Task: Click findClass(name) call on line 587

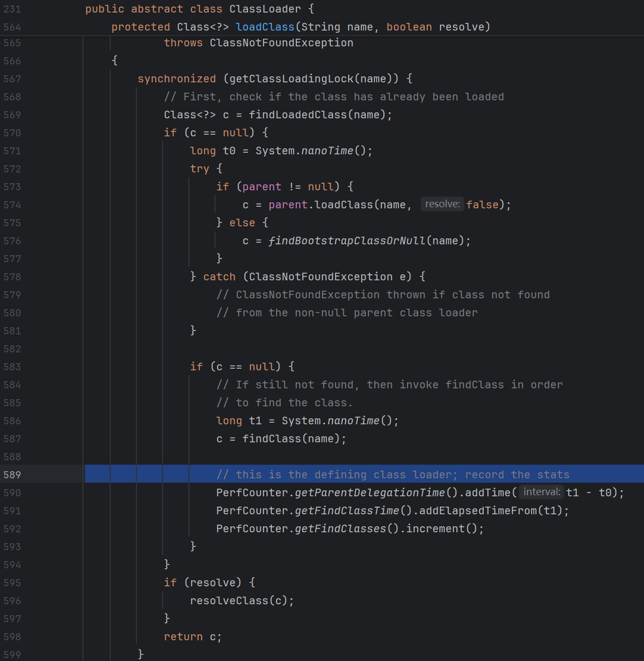Action: tap(294, 438)
